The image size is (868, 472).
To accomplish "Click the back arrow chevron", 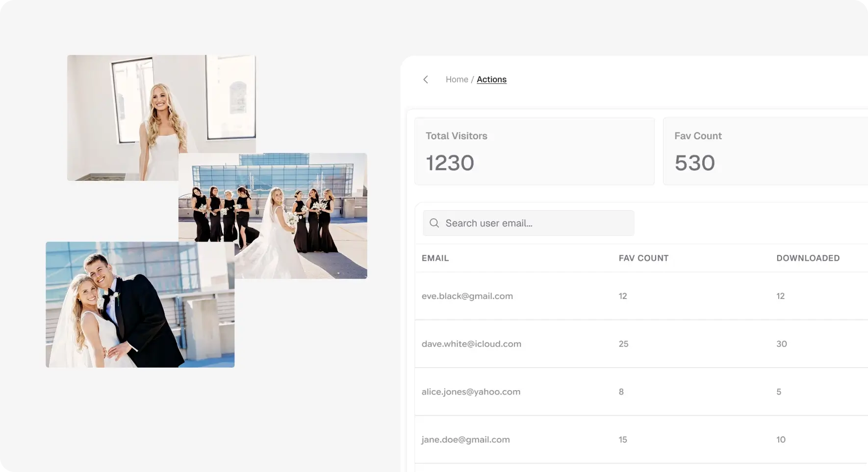I will 426,79.
